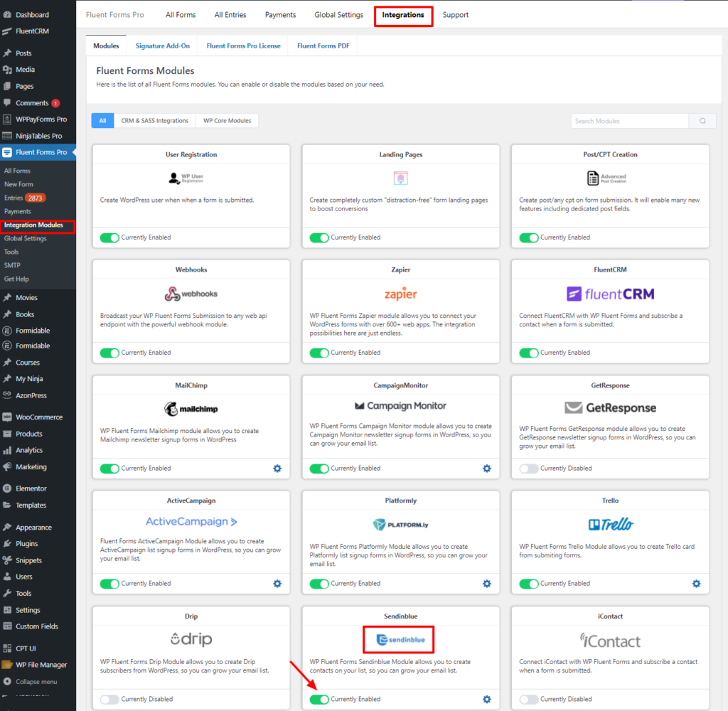Disable the User Registration module toggle
This screenshot has height=711, width=728.
(109, 237)
